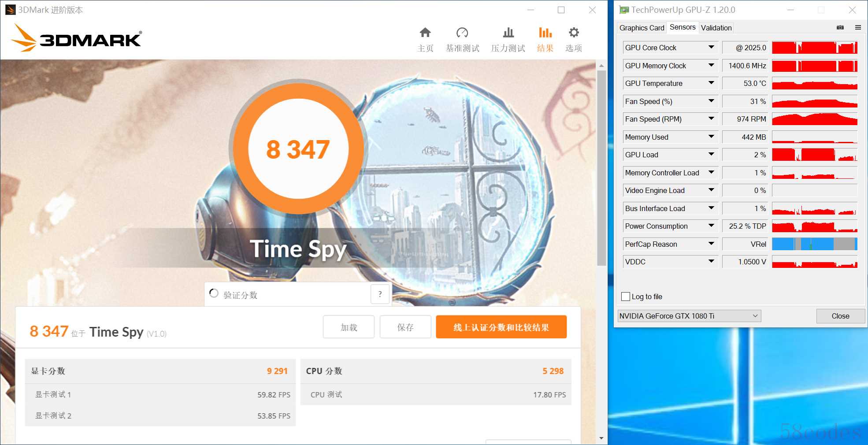Open stress test (压力测试) chart icon
Viewport: 868px width, 445px height.
508,33
